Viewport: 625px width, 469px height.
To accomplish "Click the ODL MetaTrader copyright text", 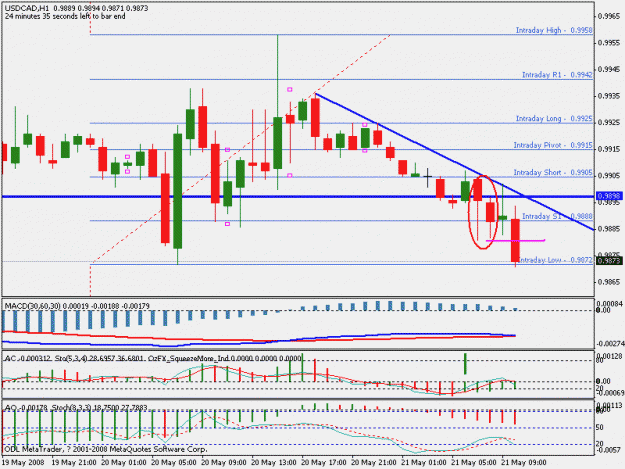I will pyautogui.click(x=106, y=449).
